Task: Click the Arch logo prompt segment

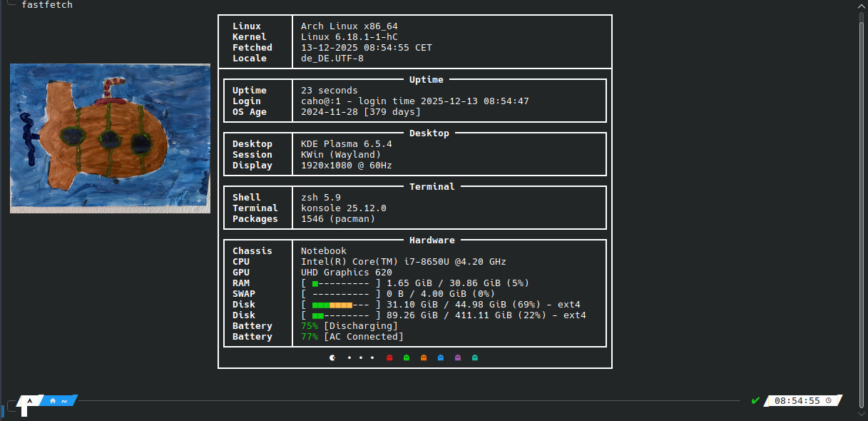Action: click(29, 401)
